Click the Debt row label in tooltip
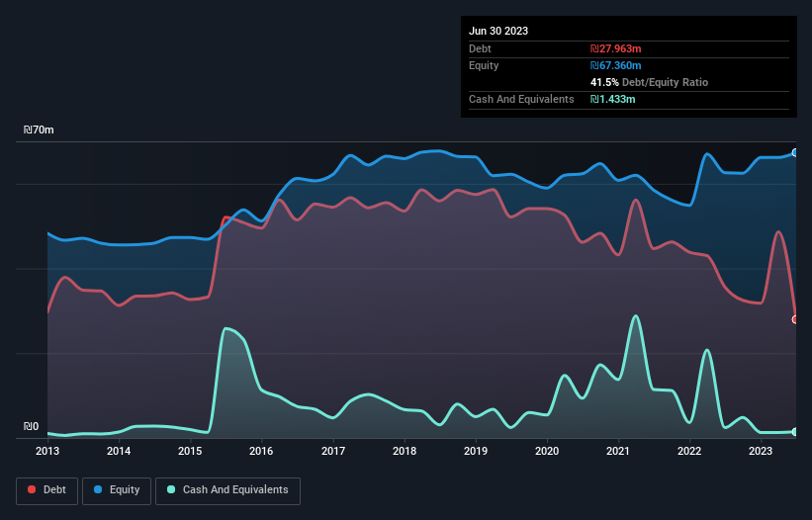Screen dimensions: 812x520 [480, 48]
